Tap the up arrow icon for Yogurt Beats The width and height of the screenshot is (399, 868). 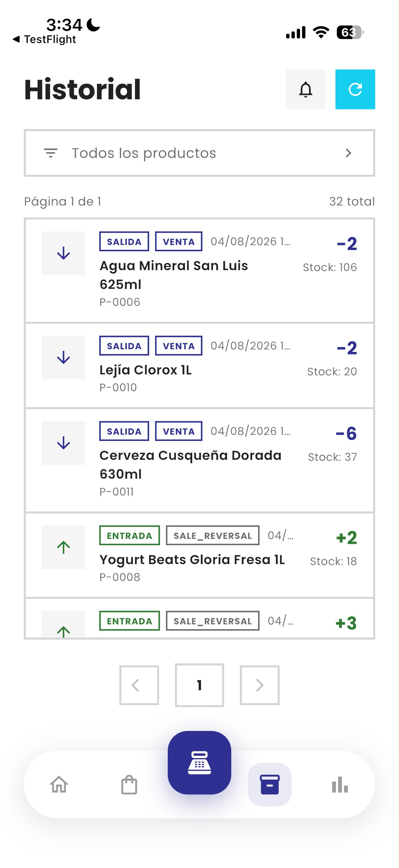(x=63, y=547)
